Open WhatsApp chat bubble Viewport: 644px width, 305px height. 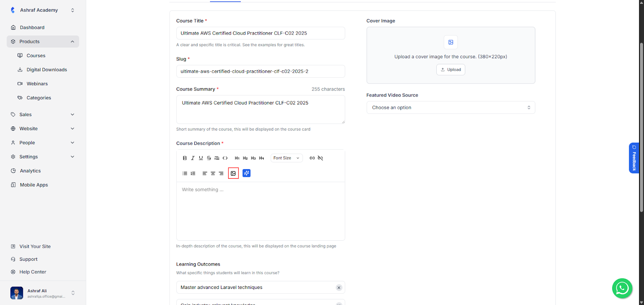coord(622,288)
